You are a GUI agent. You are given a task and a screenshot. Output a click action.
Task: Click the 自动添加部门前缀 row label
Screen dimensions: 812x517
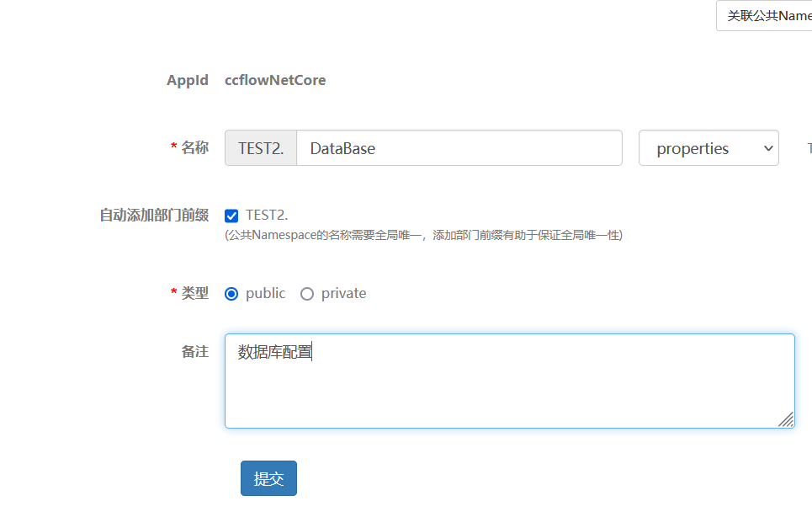153,216
